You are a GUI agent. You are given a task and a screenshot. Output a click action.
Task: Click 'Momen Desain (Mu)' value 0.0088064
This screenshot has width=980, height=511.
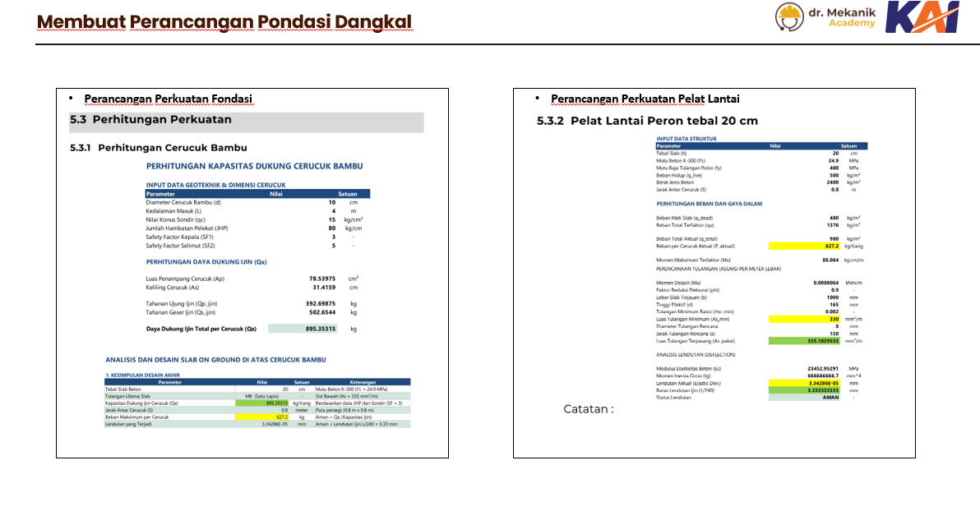(x=826, y=283)
